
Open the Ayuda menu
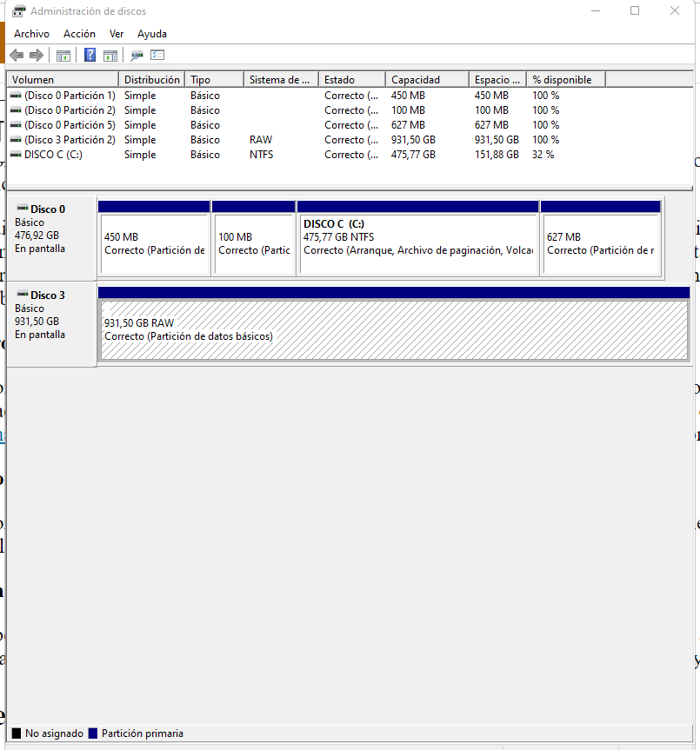[152, 34]
